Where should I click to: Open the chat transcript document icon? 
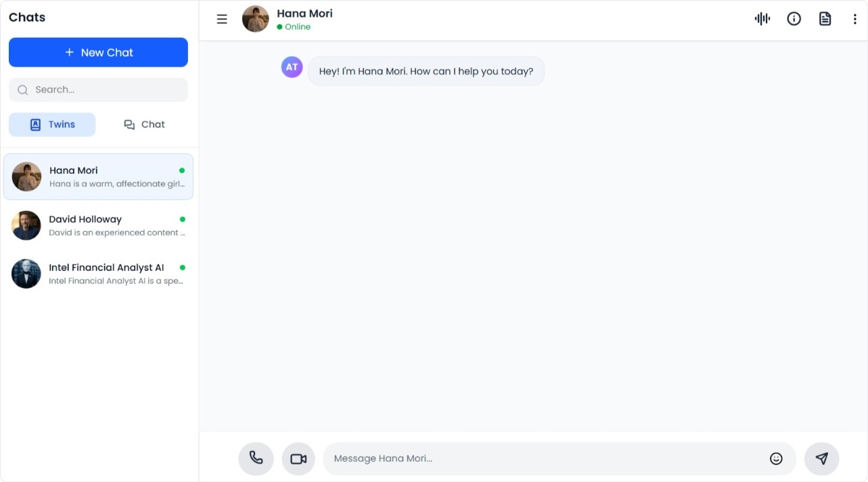click(x=825, y=19)
